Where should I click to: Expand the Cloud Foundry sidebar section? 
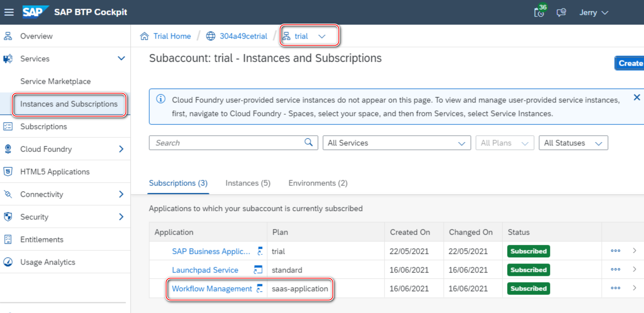pos(121,149)
